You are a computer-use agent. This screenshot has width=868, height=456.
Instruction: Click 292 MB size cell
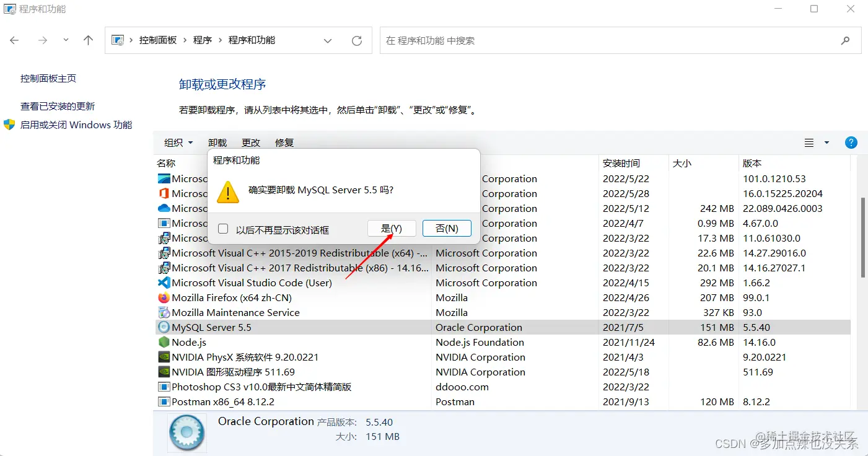point(717,283)
